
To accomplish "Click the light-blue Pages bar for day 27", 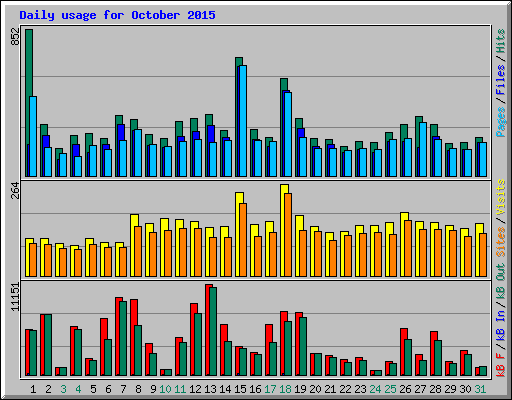I will (x=423, y=149).
